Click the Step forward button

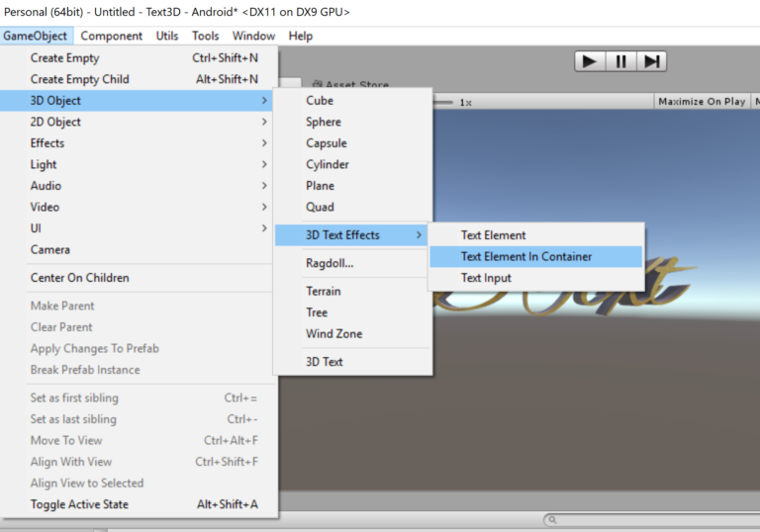(x=651, y=61)
